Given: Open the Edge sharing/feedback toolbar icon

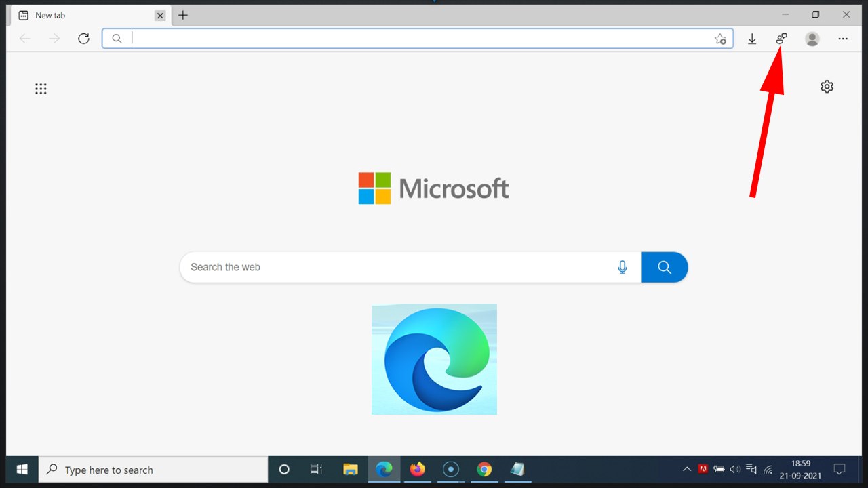Looking at the screenshot, I should pyautogui.click(x=781, y=39).
